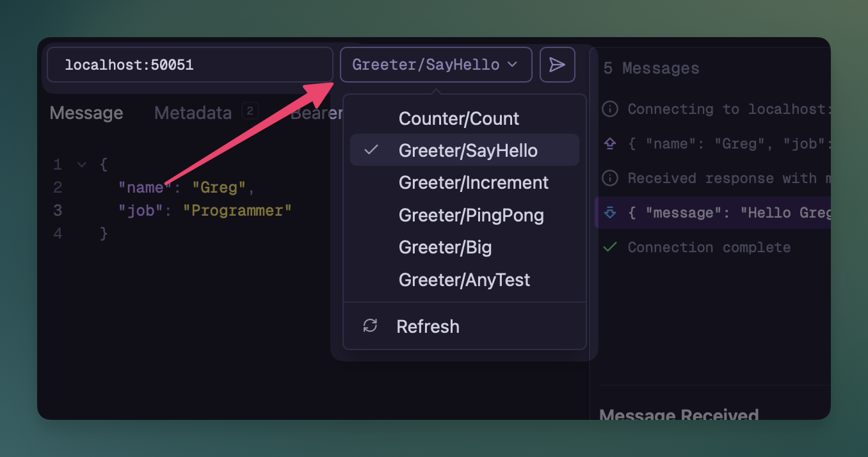The width and height of the screenshot is (868, 457).
Task: Select Greeter/AnyTest option
Action: pos(464,280)
